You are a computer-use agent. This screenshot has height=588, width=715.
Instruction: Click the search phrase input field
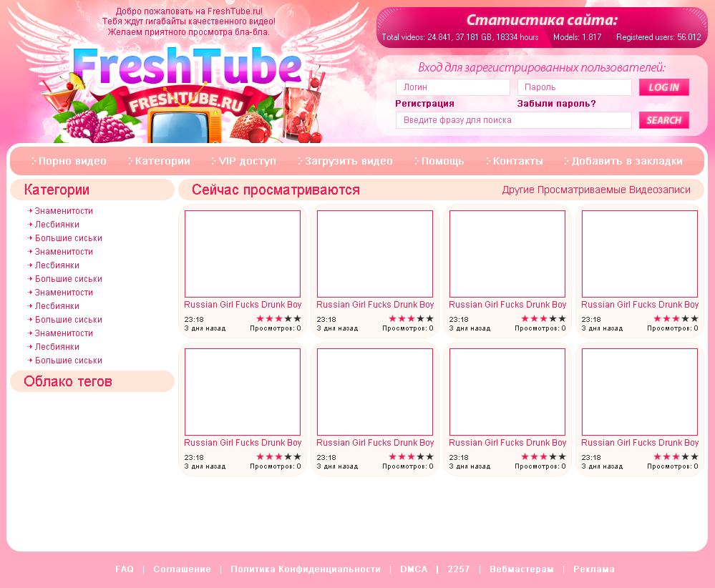[x=513, y=120]
